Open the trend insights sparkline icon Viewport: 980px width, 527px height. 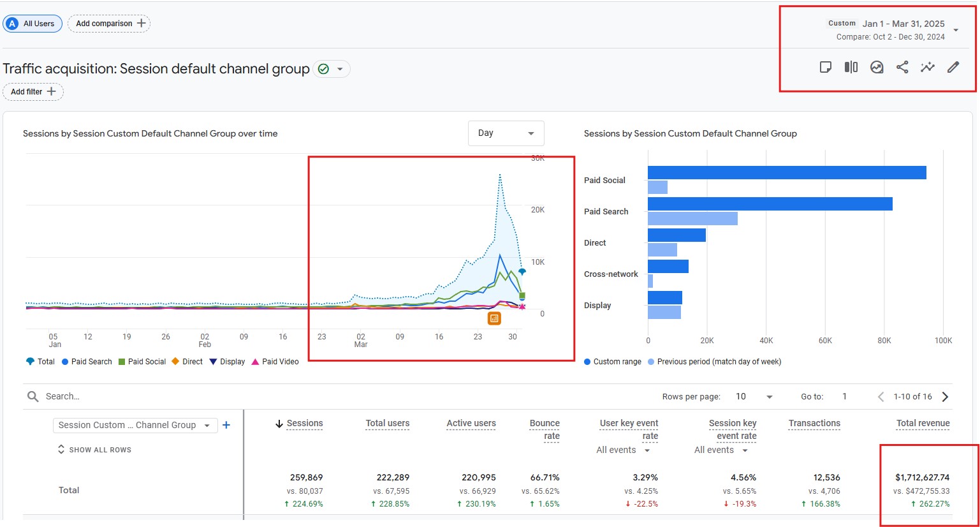click(x=928, y=67)
